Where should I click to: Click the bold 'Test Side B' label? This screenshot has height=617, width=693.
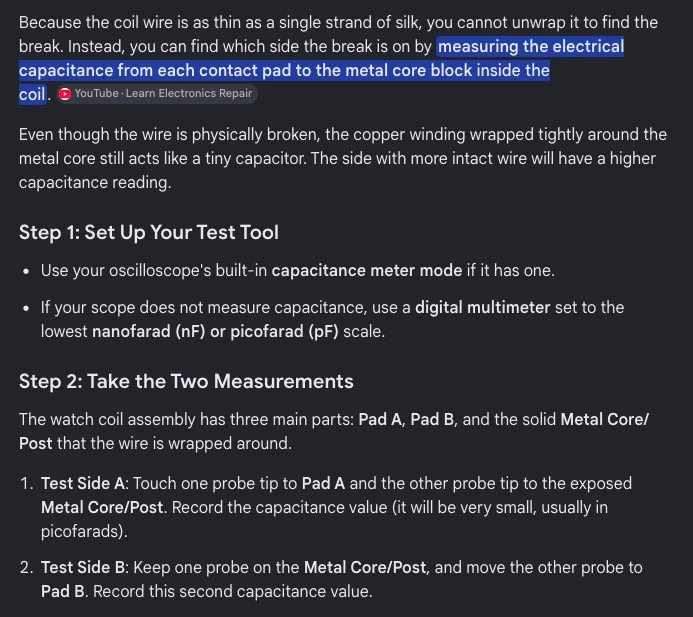(83, 567)
